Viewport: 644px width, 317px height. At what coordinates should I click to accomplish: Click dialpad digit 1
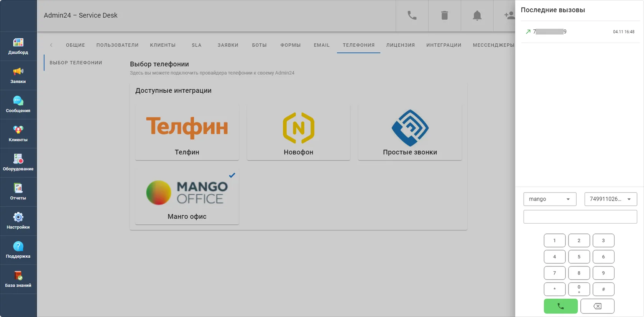click(x=555, y=240)
